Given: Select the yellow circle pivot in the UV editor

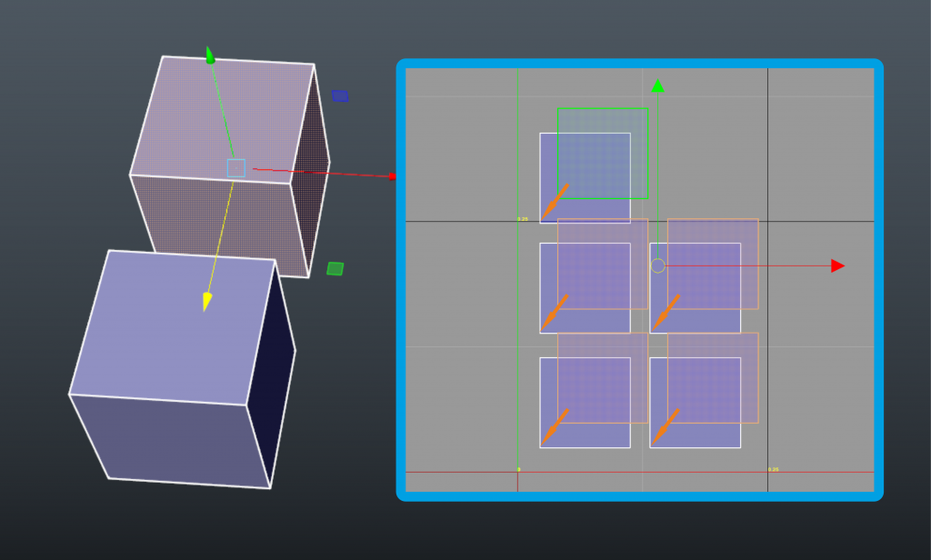Looking at the screenshot, I should click(658, 265).
